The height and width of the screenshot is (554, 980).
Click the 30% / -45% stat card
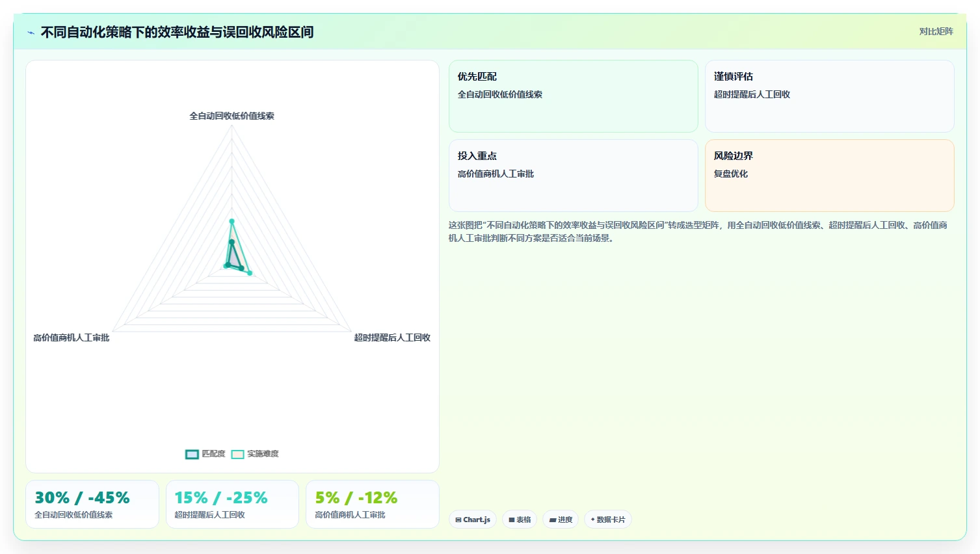pos(92,505)
